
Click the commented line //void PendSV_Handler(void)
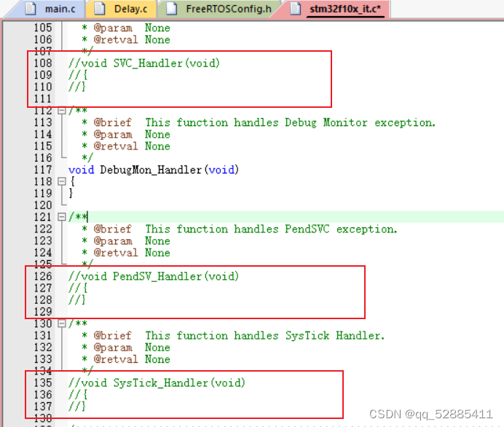click(154, 276)
